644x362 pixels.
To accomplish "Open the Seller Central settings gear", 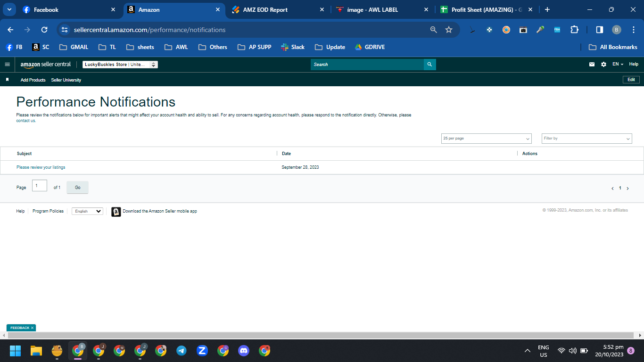I will tap(603, 65).
